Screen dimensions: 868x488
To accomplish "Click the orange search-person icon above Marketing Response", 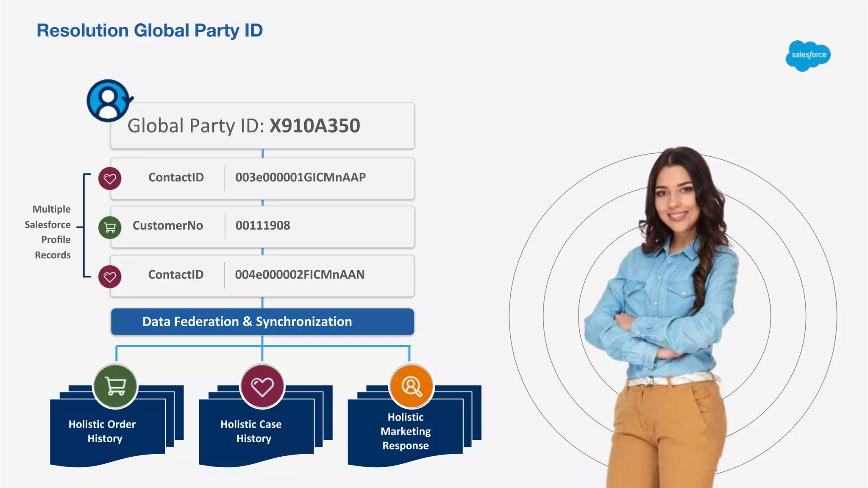I will [x=411, y=386].
